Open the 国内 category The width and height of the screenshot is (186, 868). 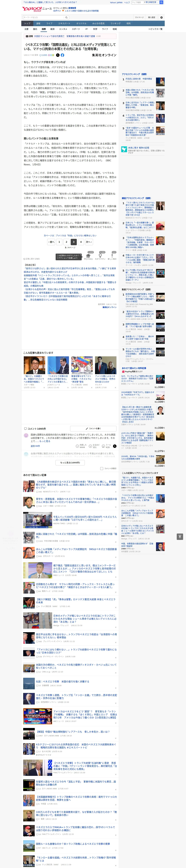35,29
